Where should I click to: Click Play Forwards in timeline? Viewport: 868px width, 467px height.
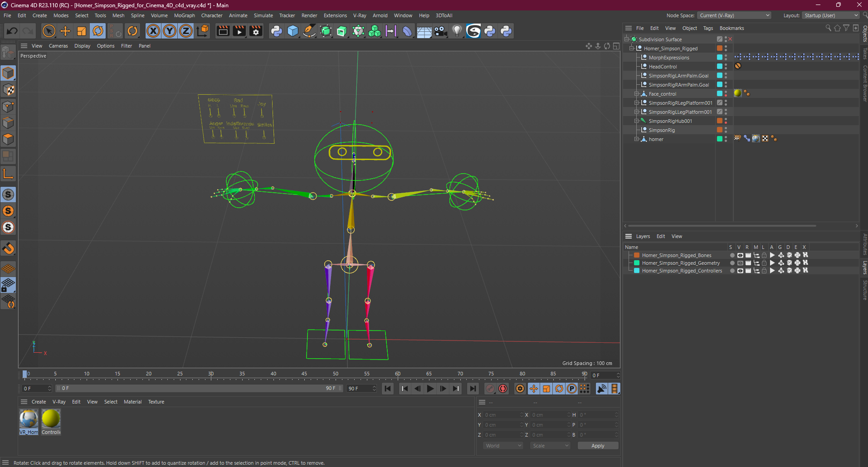click(430, 389)
